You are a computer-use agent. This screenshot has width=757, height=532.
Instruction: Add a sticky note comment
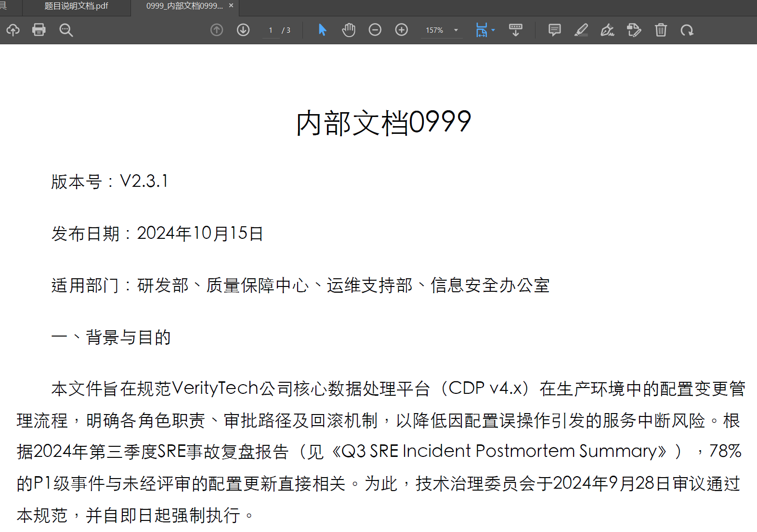(x=554, y=30)
